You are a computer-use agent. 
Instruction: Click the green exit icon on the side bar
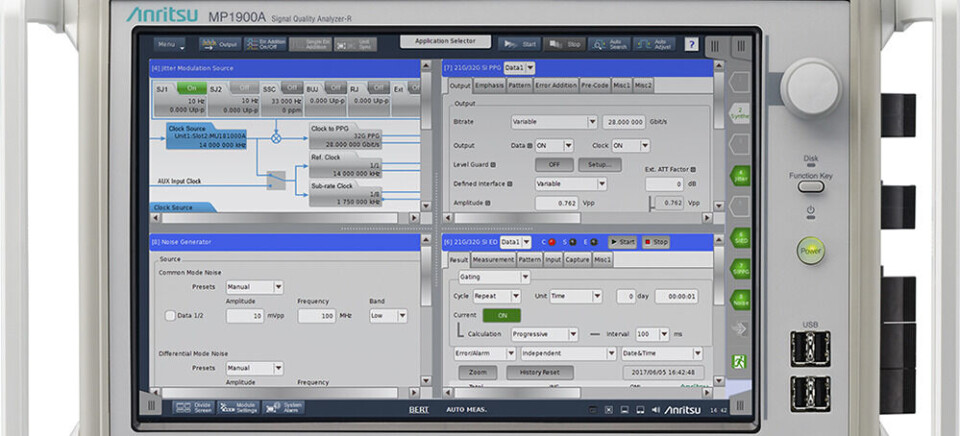click(x=739, y=361)
